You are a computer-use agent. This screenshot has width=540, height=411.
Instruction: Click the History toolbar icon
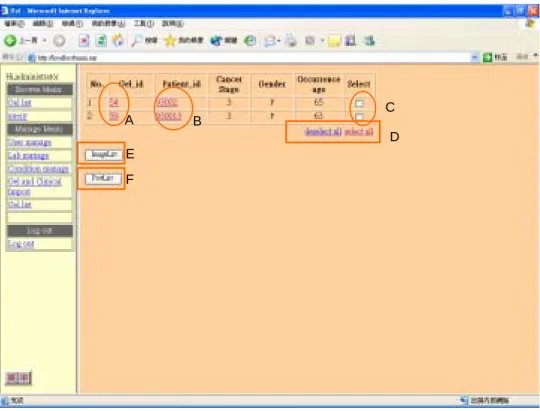(250, 41)
